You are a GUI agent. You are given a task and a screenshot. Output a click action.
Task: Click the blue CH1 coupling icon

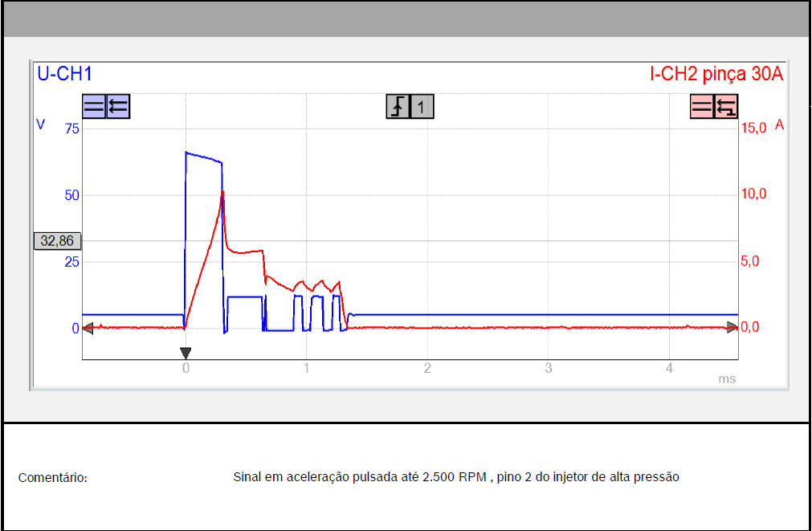click(94, 107)
